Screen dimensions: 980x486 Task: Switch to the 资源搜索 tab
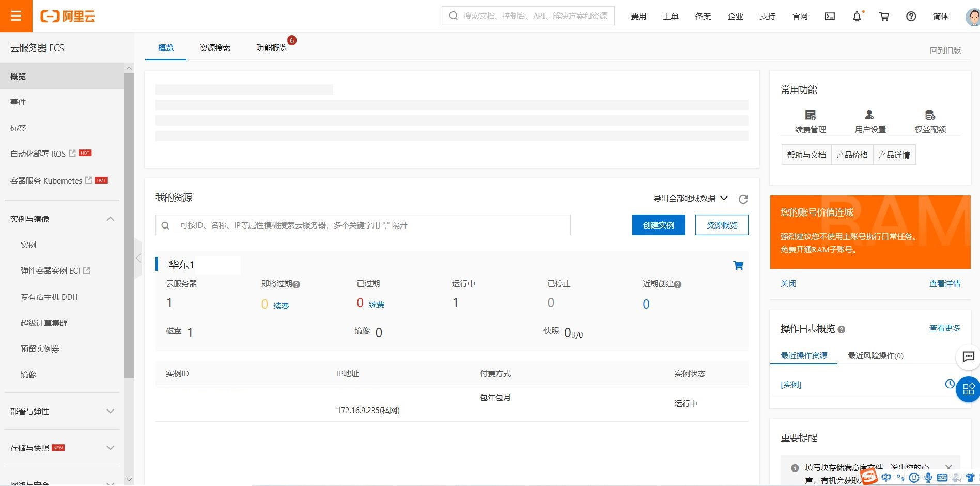pyautogui.click(x=215, y=48)
